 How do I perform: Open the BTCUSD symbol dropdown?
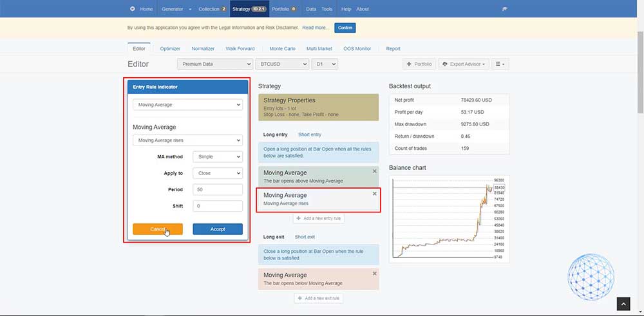point(281,64)
